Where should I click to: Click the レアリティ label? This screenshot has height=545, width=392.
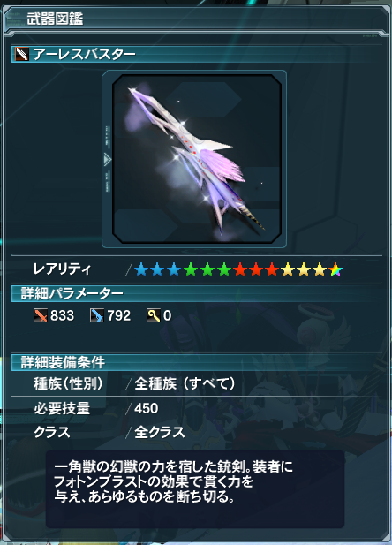tap(62, 269)
